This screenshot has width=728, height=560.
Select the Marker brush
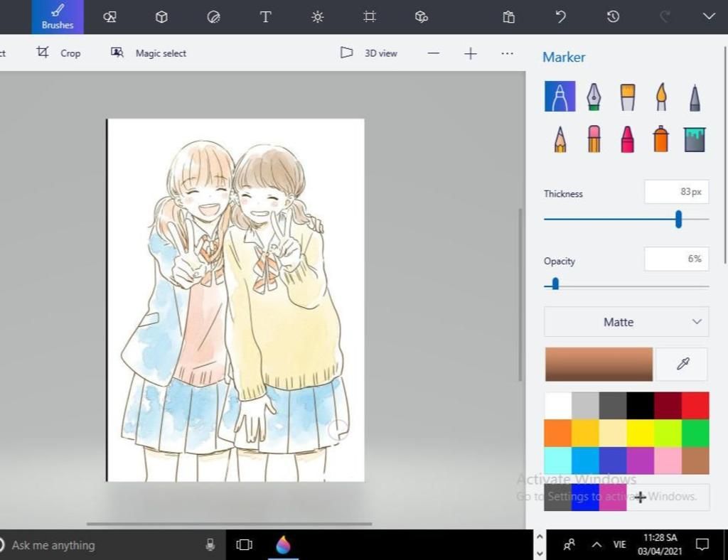pyautogui.click(x=560, y=97)
